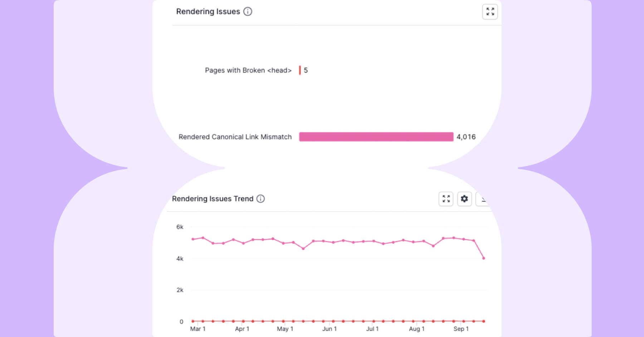Click the partially hidden download icon

pos(483,199)
